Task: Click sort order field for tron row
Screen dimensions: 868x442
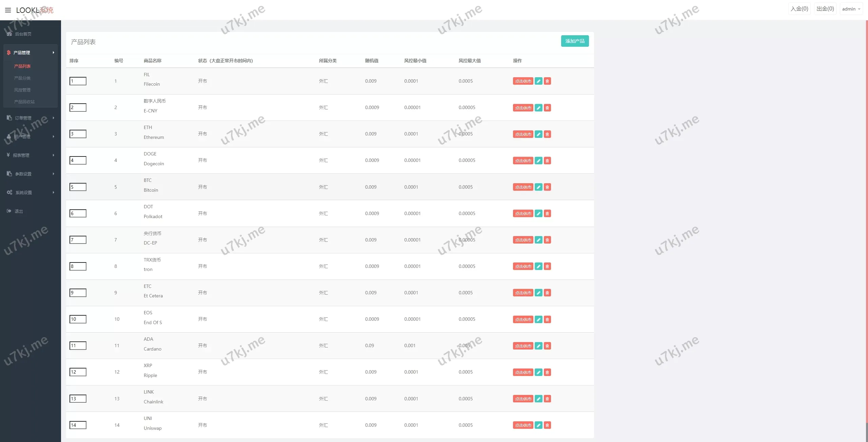Action: pos(78,266)
